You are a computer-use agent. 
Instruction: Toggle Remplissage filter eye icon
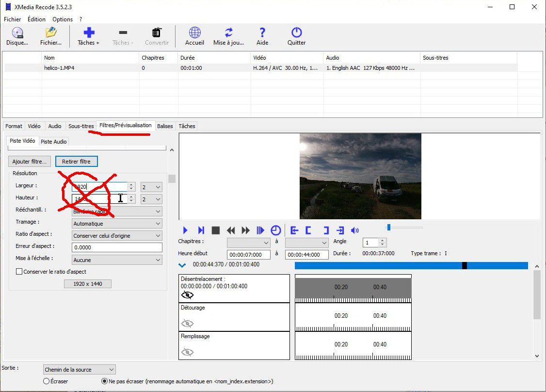point(187,352)
